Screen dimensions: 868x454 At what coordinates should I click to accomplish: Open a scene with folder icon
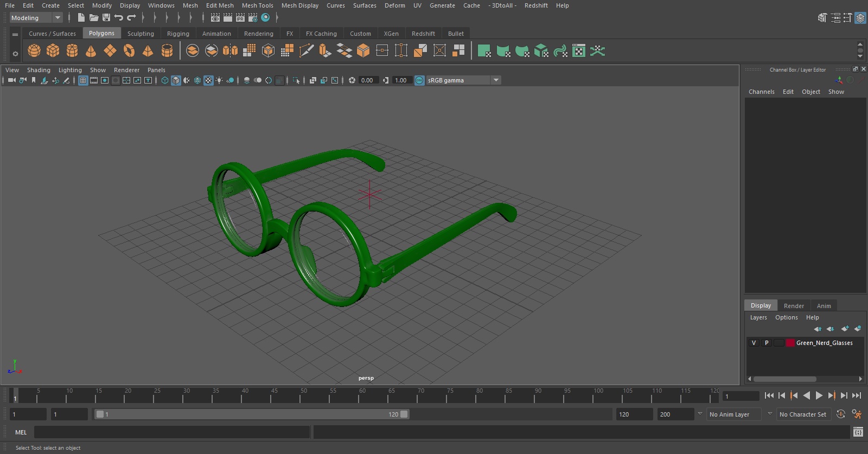(94, 17)
